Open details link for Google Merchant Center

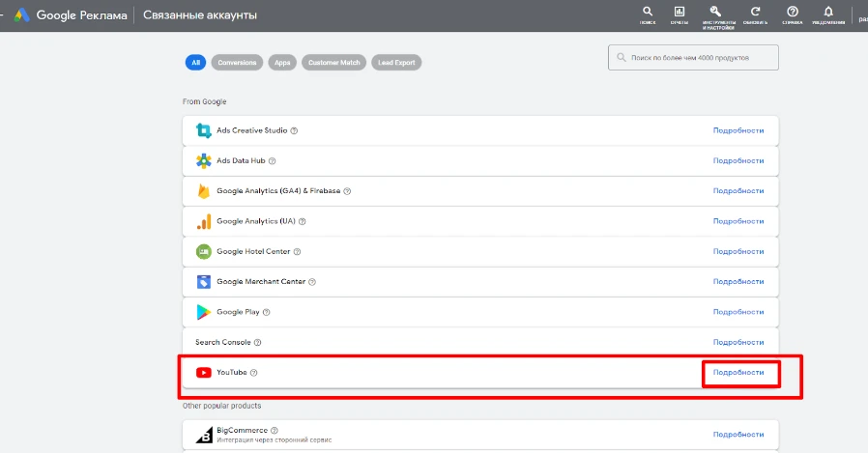(x=738, y=281)
